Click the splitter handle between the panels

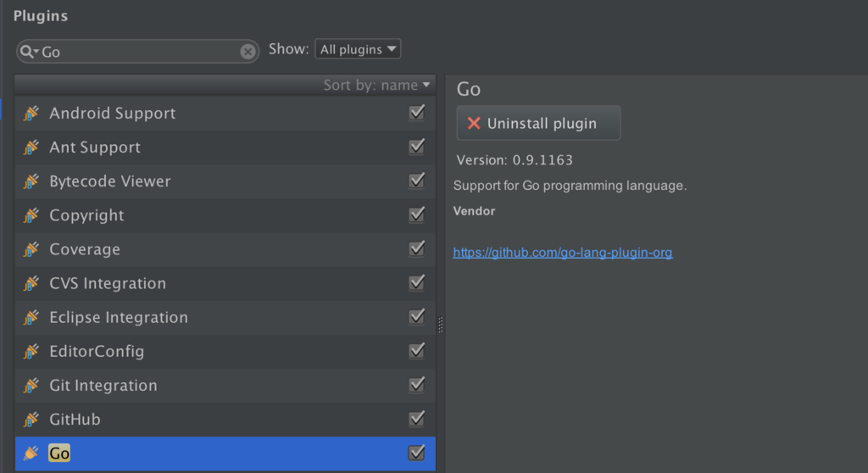pos(441,325)
